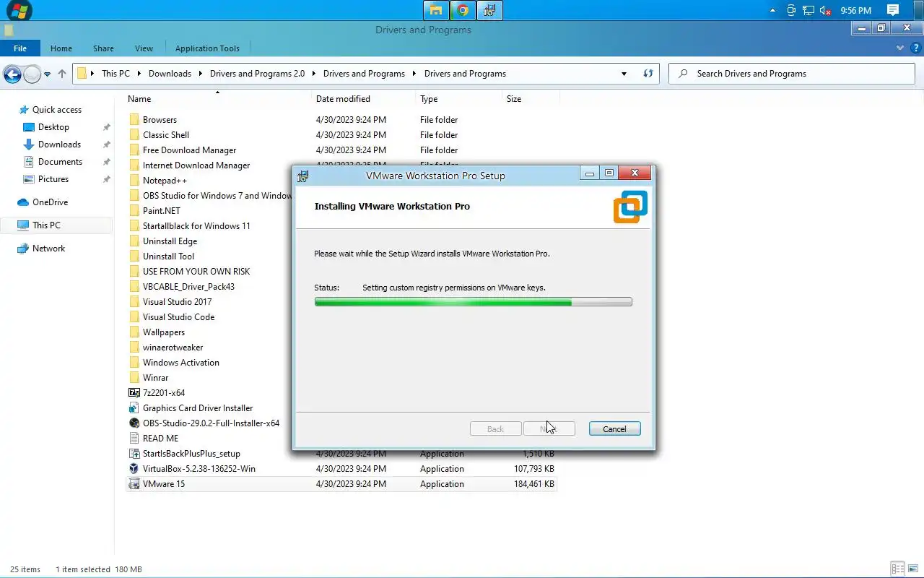
Task: Go forward in Explorer
Action: coord(32,74)
